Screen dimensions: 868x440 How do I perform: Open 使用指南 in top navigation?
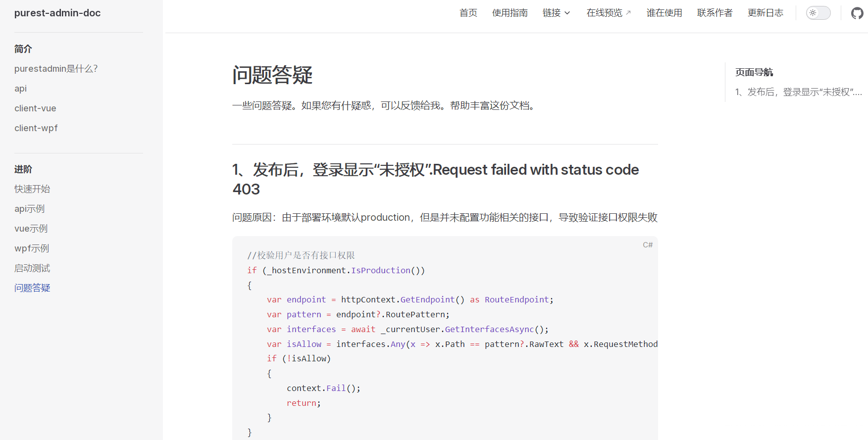[x=510, y=13]
